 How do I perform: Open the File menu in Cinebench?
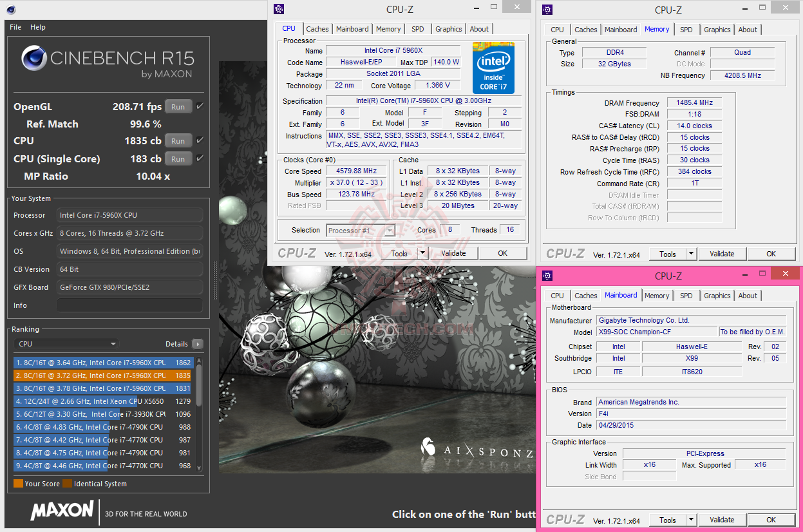[15, 27]
